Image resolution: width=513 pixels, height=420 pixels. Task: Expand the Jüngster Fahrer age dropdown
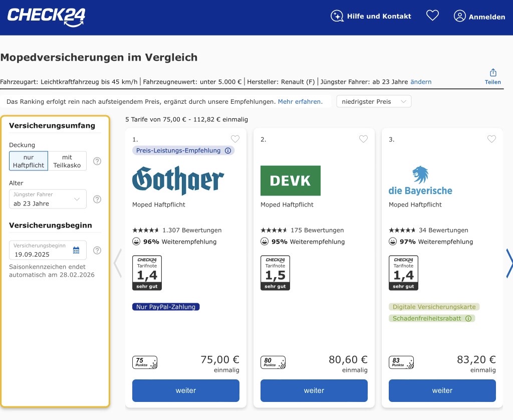[48, 199]
